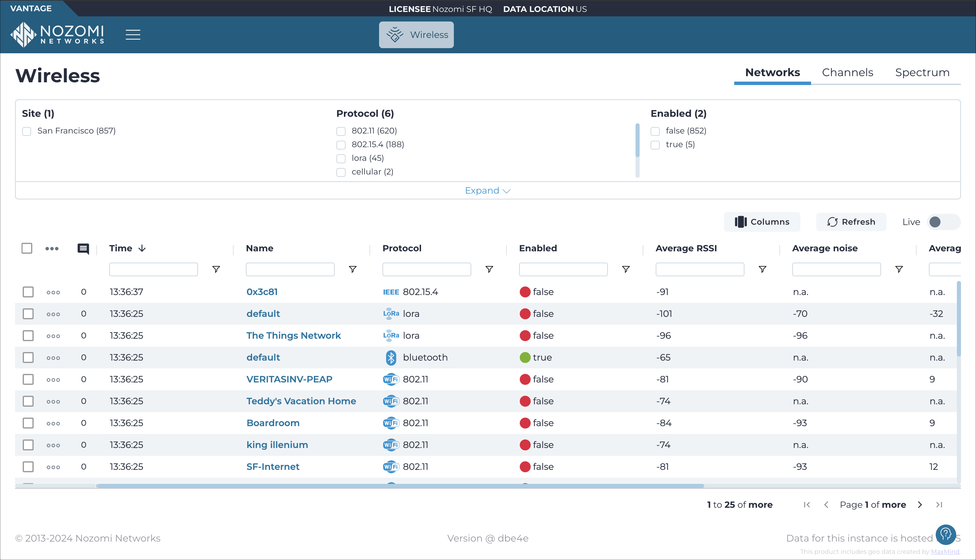Select the Teddy's Vacation Home row checkbox
Screen dimensions: 976x560
click(x=28, y=402)
